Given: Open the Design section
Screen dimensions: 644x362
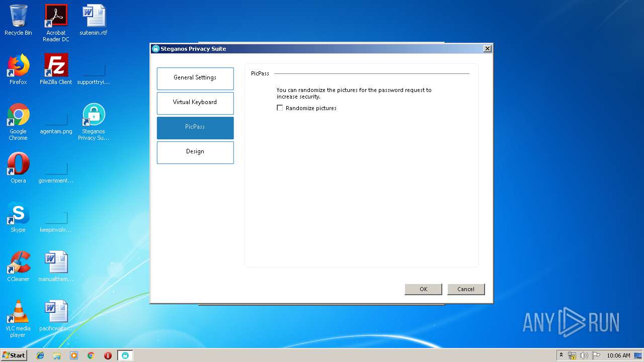Looking at the screenshot, I should click(195, 152).
